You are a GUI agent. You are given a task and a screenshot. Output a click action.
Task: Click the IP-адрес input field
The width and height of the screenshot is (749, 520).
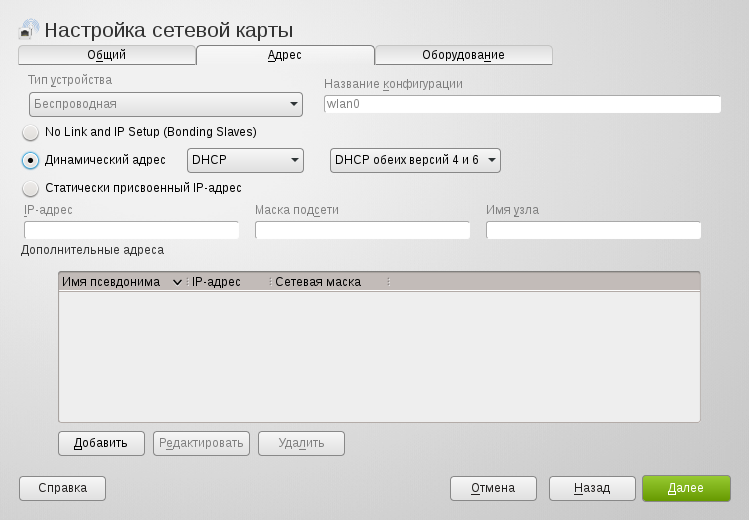[131, 231]
